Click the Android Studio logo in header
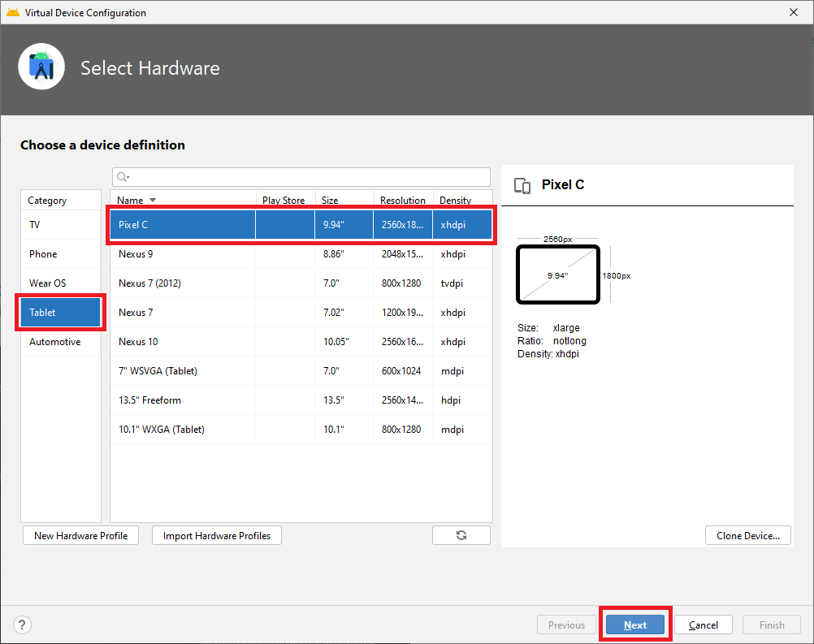This screenshot has height=644, width=814. [41, 67]
